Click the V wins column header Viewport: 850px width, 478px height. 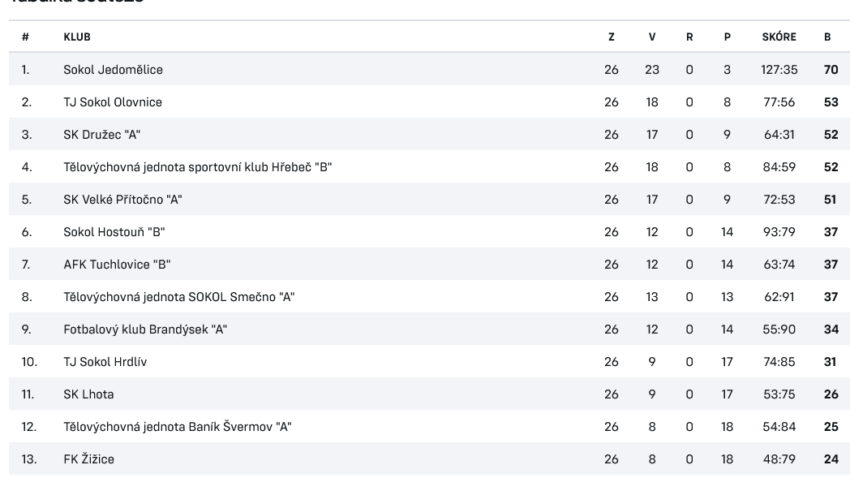[652, 37]
